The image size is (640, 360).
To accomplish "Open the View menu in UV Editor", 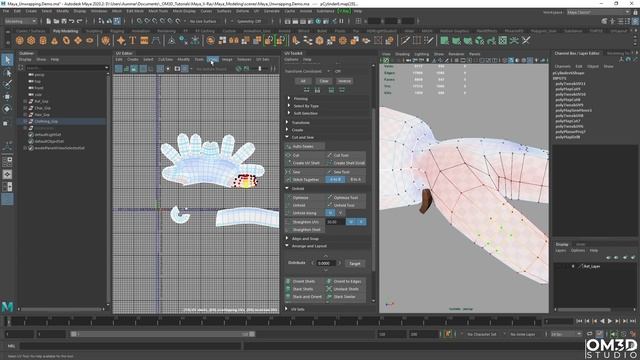I will [213, 60].
